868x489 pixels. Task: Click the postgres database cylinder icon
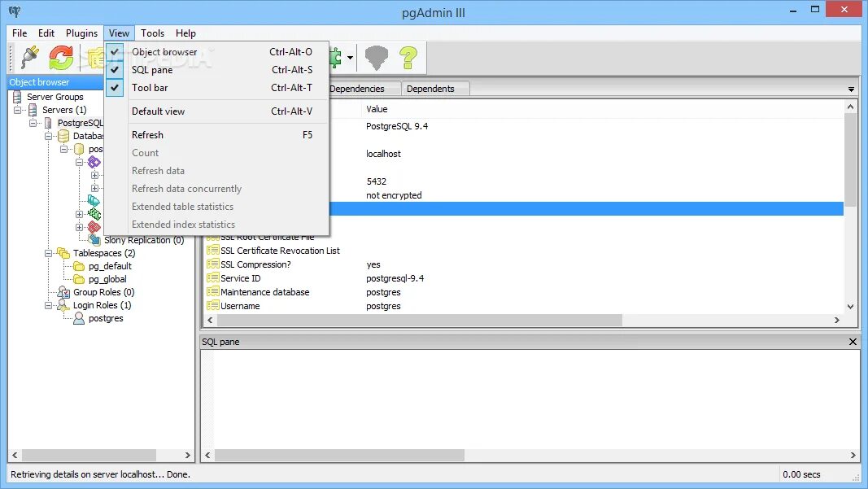tap(79, 149)
